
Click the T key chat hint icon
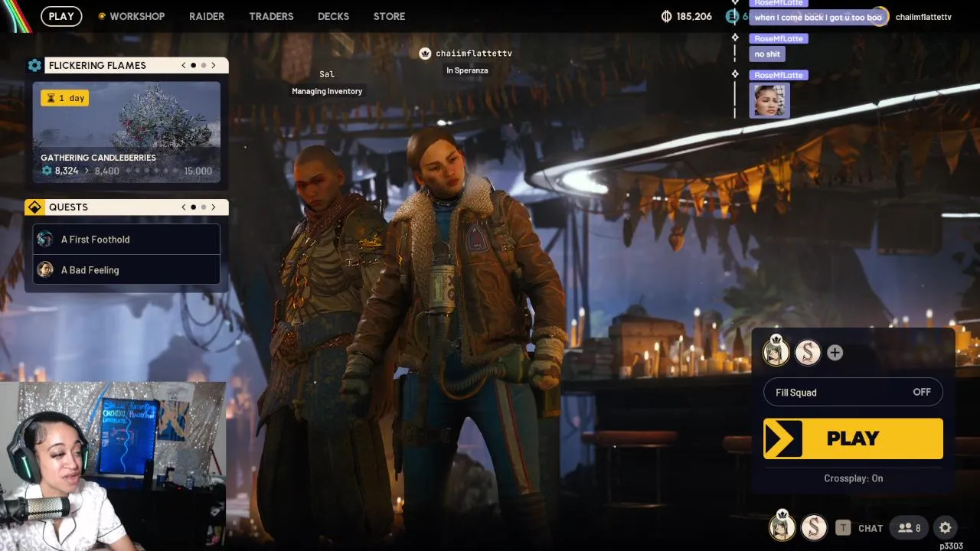click(x=843, y=527)
